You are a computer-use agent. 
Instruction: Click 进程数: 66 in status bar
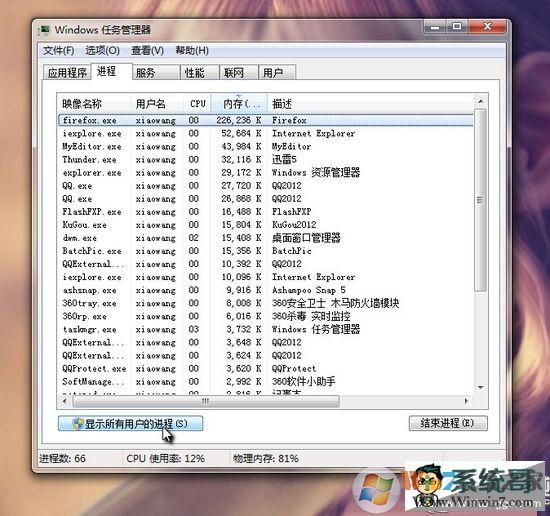tap(62, 458)
